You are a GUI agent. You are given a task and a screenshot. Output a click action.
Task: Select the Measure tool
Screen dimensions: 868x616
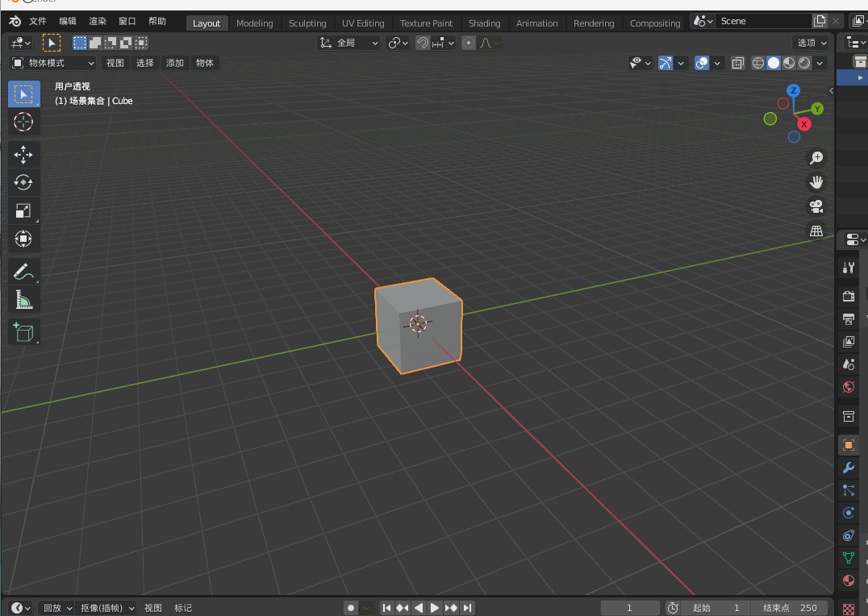23,299
